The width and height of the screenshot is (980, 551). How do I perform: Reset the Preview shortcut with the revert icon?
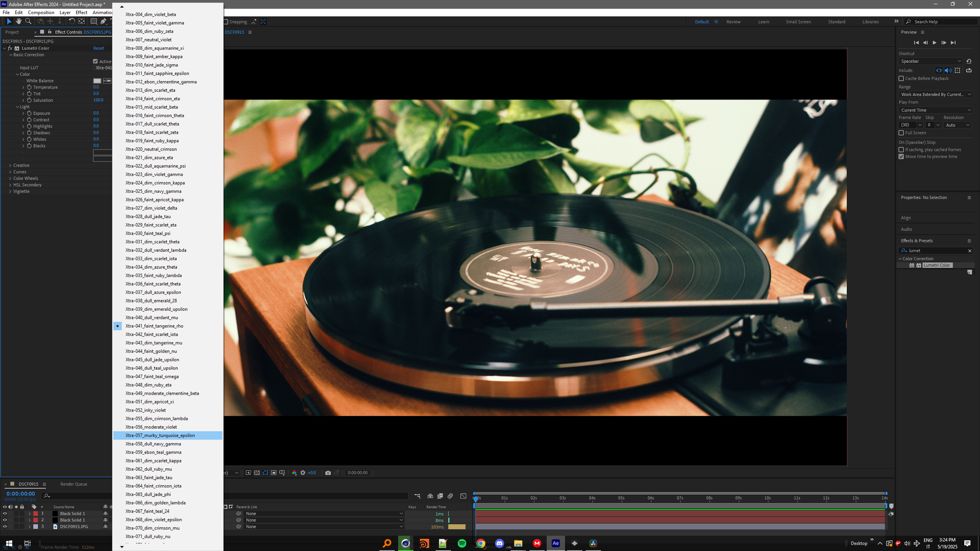pyautogui.click(x=968, y=61)
